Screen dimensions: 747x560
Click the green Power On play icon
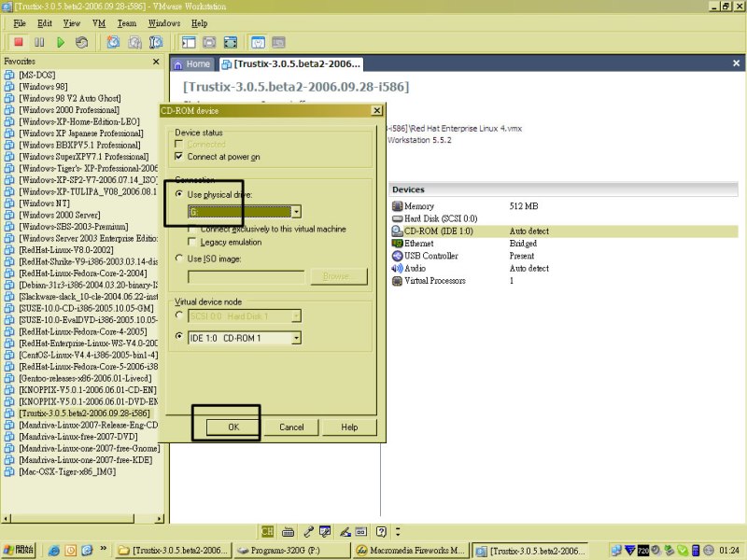(x=61, y=42)
